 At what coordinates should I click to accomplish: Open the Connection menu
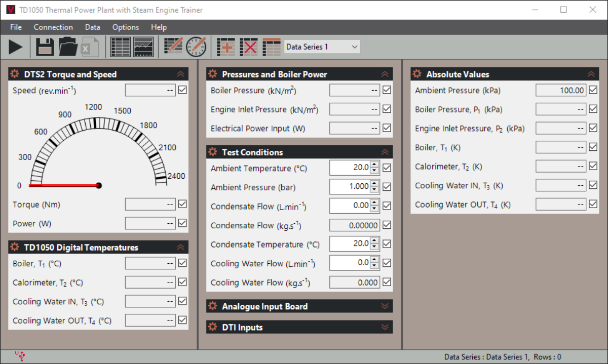[53, 27]
